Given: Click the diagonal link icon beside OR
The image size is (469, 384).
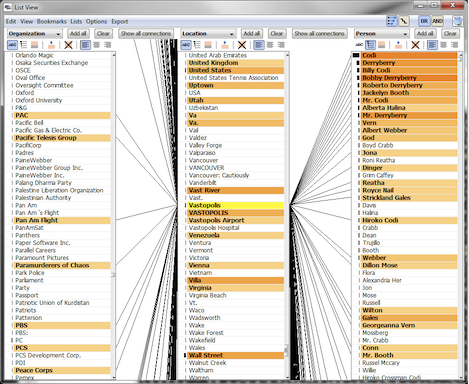Looking at the screenshot, I should [x=404, y=21].
